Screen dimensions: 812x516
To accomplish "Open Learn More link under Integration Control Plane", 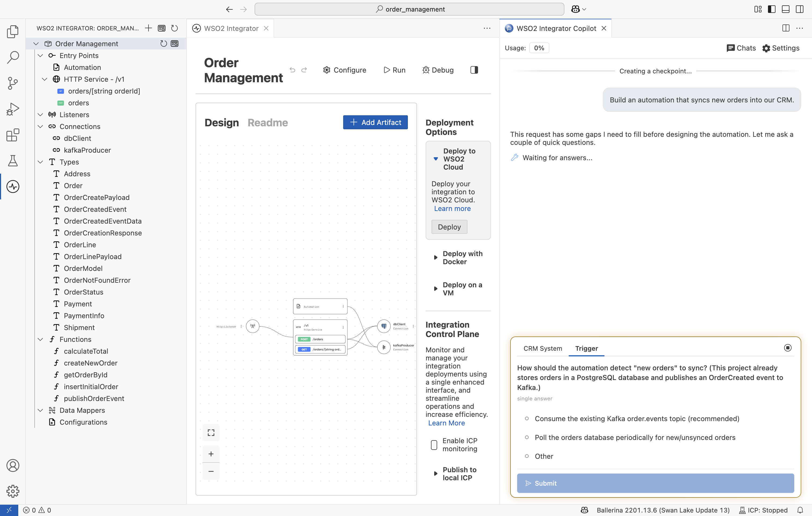I will click(447, 423).
